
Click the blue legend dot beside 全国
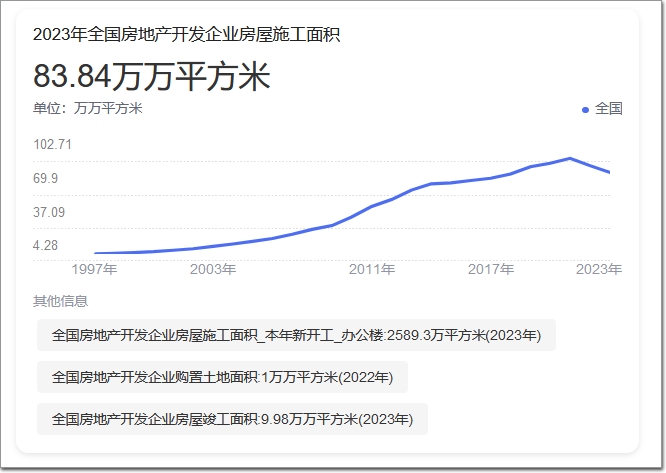586,109
